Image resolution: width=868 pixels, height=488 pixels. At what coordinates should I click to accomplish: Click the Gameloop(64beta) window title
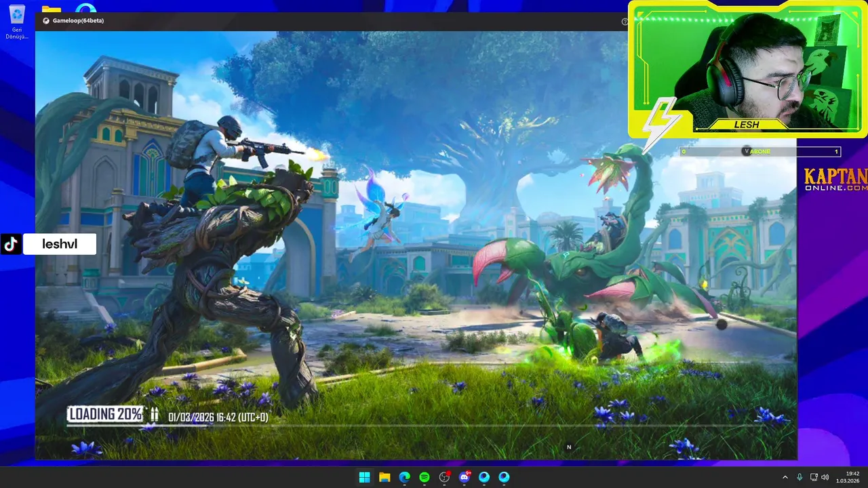coord(78,21)
